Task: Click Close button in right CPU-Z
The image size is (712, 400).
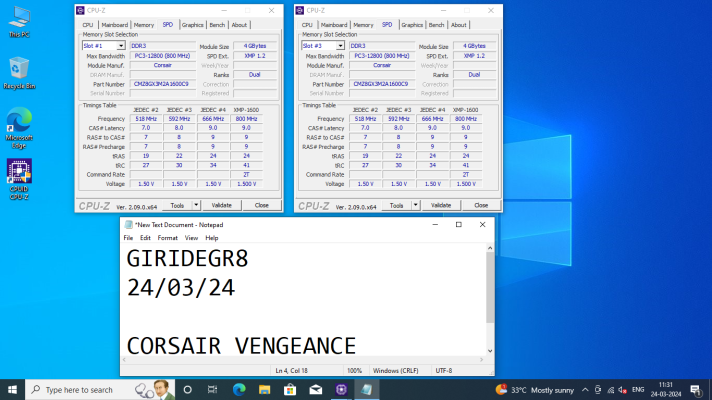Action: [481, 205]
